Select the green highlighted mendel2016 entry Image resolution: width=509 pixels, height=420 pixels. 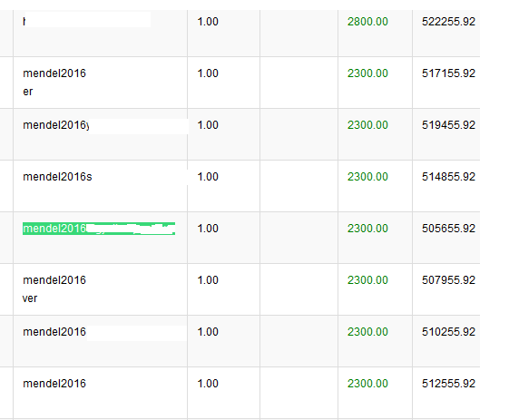tap(99, 229)
